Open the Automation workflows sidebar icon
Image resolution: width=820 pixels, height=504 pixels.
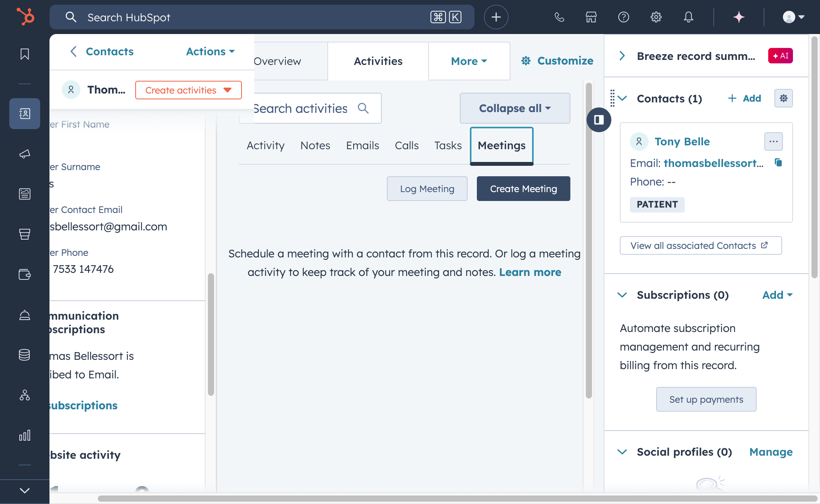25,395
